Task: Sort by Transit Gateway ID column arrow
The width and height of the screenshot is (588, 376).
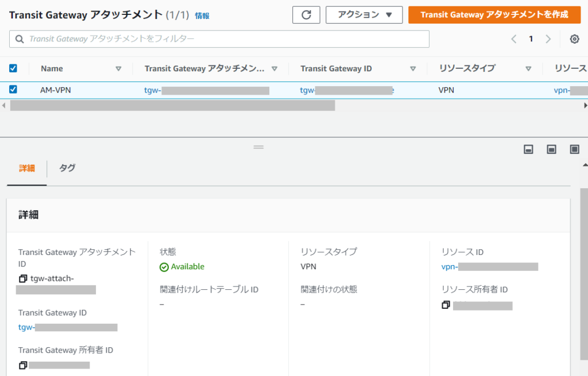Action: coord(413,69)
